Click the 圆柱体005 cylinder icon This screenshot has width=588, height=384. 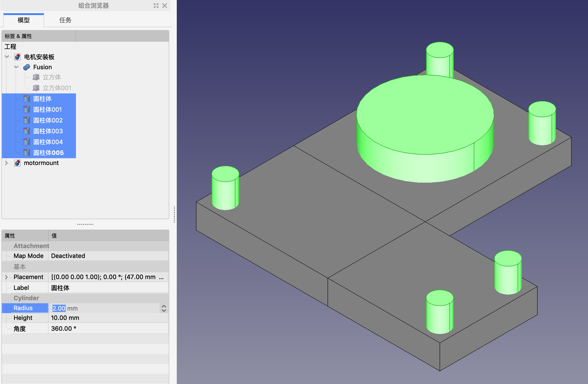pyautogui.click(x=27, y=153)
